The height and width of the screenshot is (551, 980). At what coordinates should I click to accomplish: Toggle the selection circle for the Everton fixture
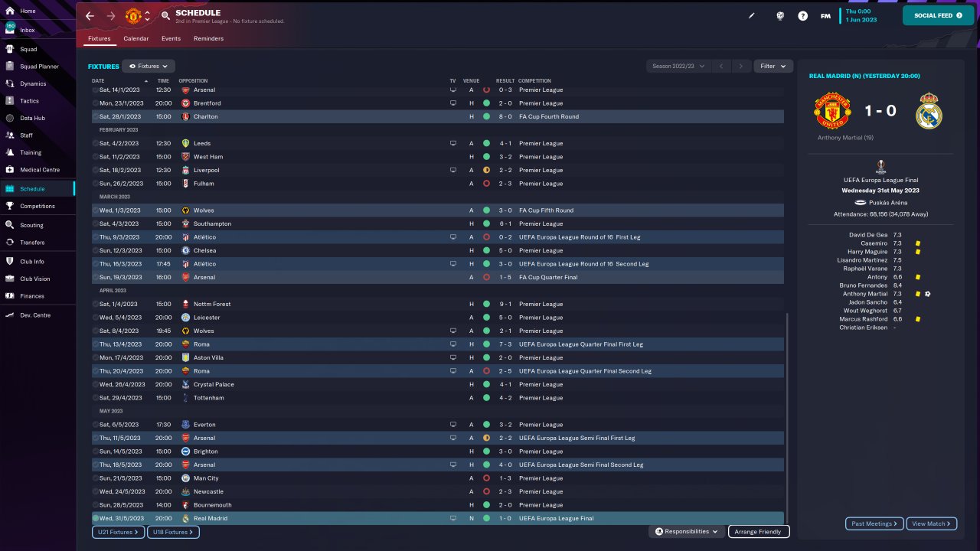pyautogui.click(x=96, y=425)
